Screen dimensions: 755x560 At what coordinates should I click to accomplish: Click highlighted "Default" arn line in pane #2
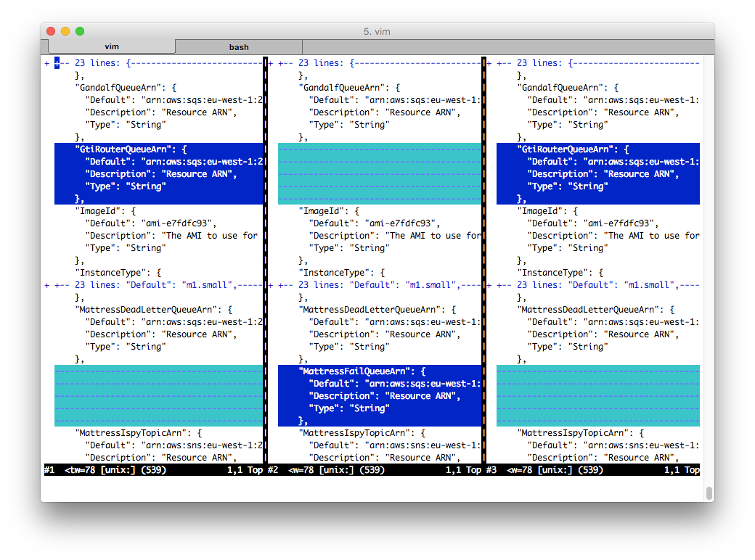[x=395, y=384]
